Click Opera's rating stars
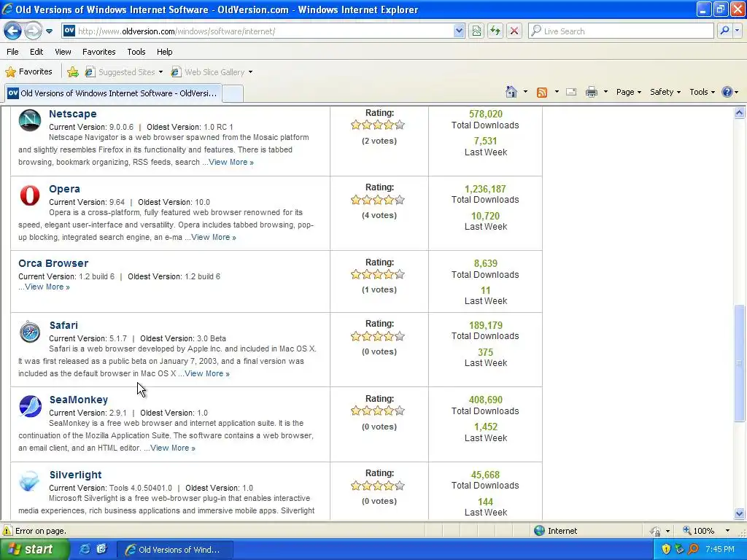This screenshot has width=747, height=560. (x=378, y=200)
